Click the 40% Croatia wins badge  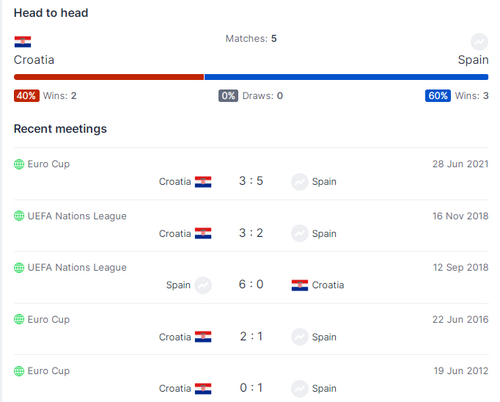(x=27, y=96)
